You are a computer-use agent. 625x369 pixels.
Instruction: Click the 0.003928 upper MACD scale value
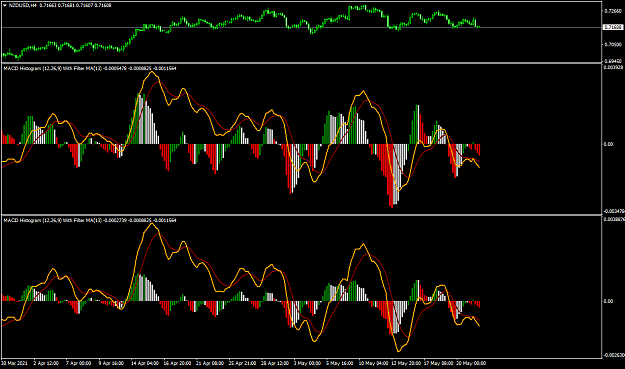(613, 67)
